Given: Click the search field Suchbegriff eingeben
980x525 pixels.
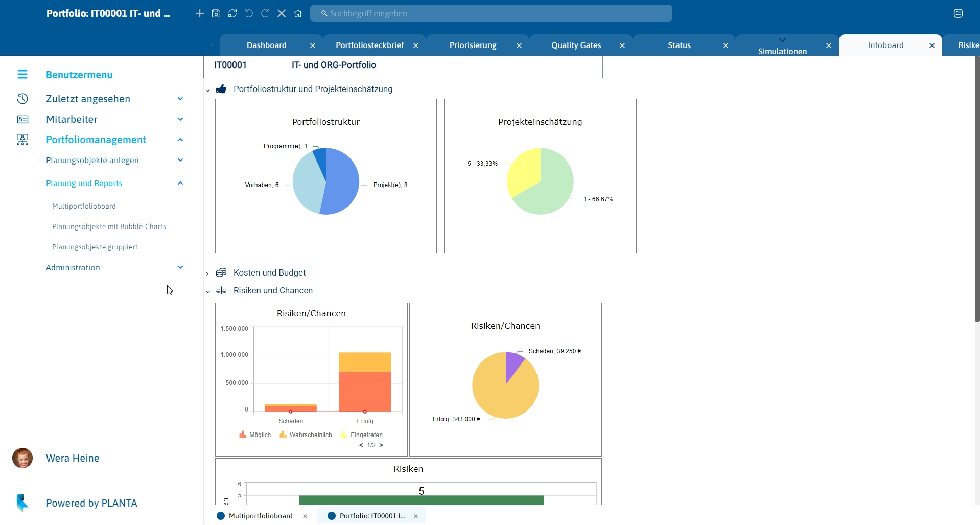Looking at the screenshot, I should (491, 13).
